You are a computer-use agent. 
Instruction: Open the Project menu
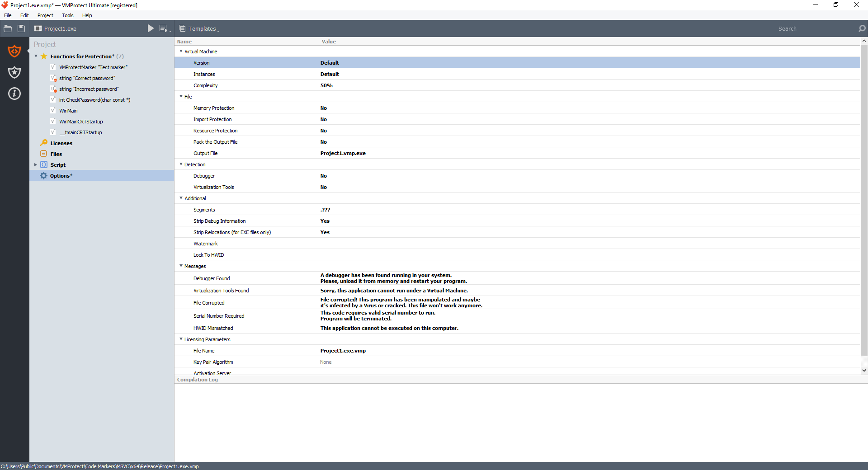click(45, 15)
